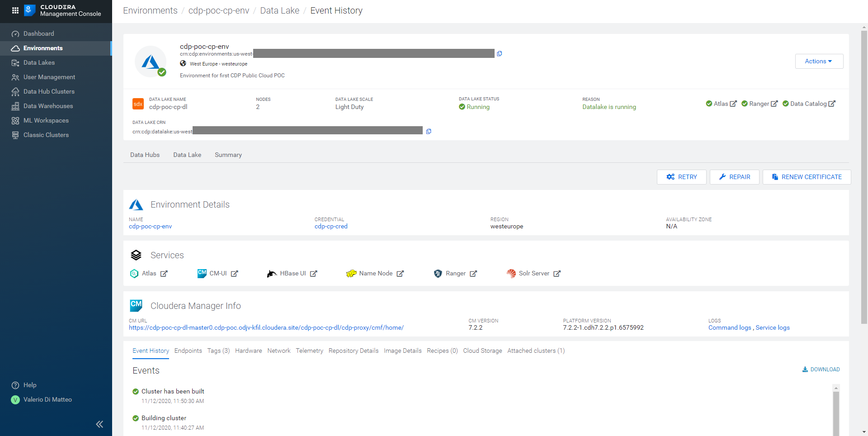Click the CM-UI service icon
The width and height of the screenshot is (868, 436).
coord(202,274)
